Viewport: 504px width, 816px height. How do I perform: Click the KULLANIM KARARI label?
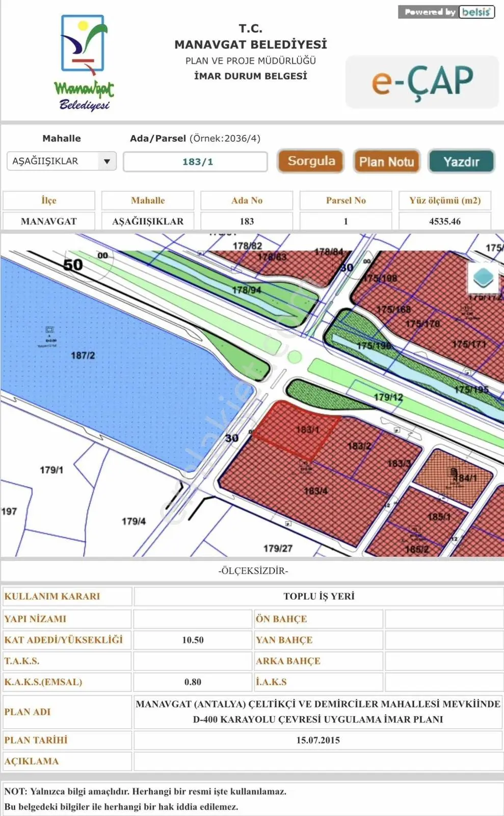click(x=52, y=596)
